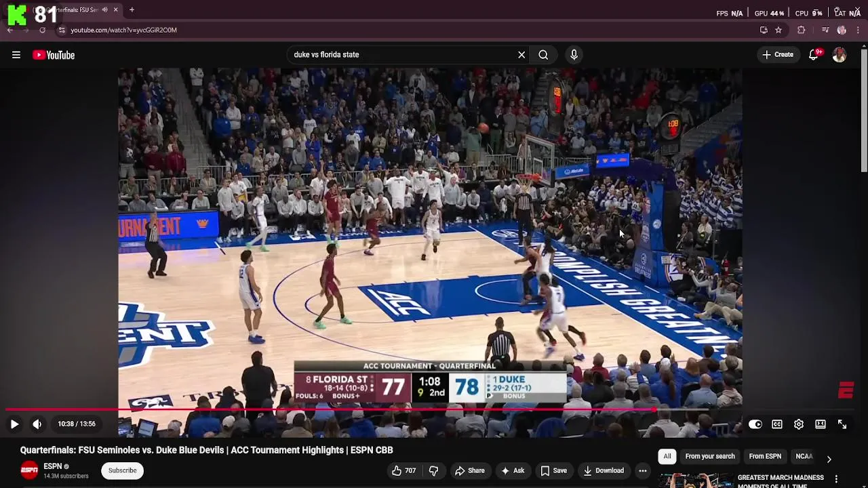Subscribe to the ESPN channel
This screenshot has width=868, height=488.
tap(123, 470)
